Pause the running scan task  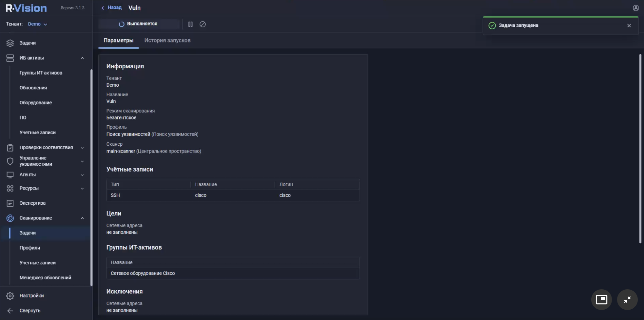pyautogui.click(x=190, y=24)
